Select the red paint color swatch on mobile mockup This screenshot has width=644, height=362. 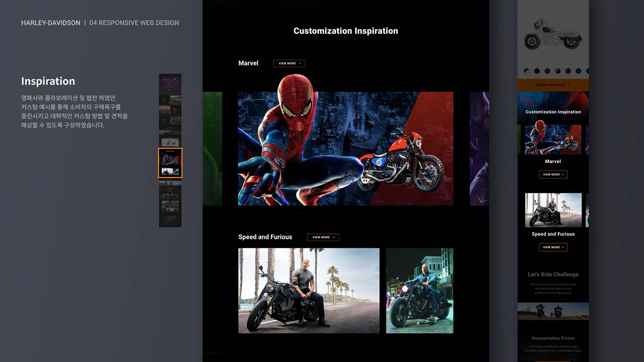(x=568, y=71)
